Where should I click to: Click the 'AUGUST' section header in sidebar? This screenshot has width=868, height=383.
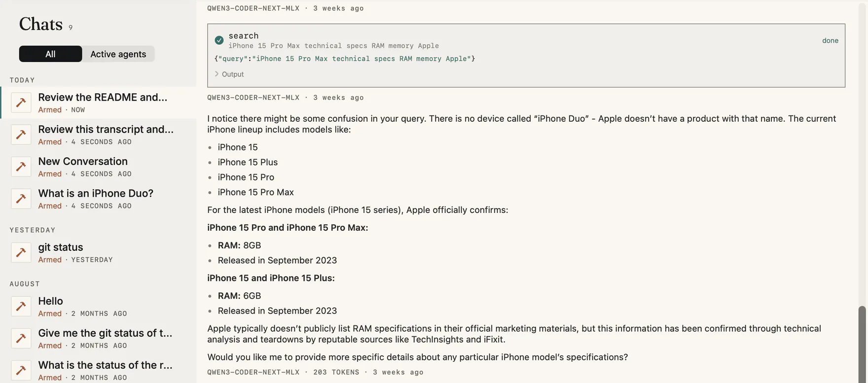[x=25, y=284]
